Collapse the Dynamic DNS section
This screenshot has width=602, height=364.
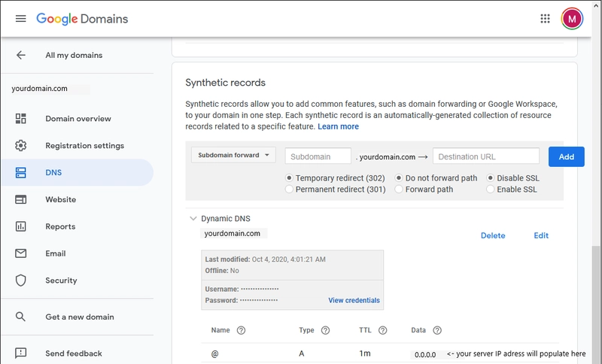pos(193,219)
